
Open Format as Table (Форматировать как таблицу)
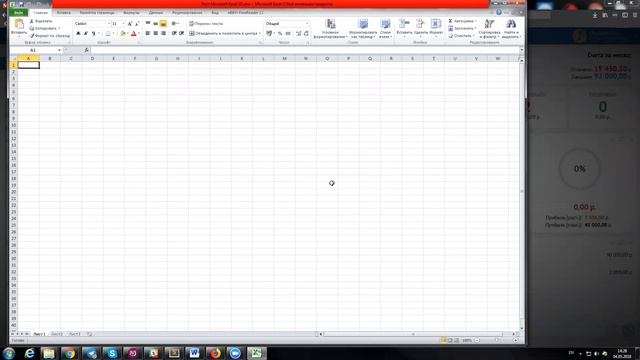[x=363, y=29]
